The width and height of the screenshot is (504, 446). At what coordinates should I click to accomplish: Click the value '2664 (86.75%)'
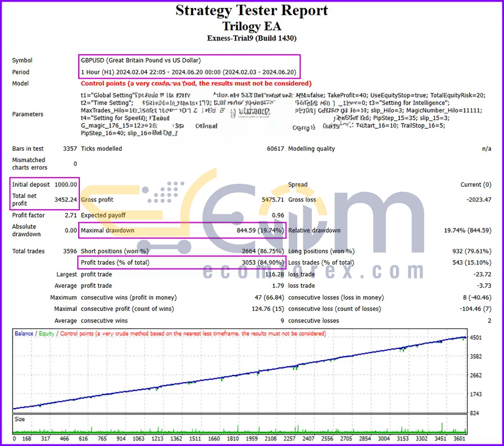tap(263, 251)
